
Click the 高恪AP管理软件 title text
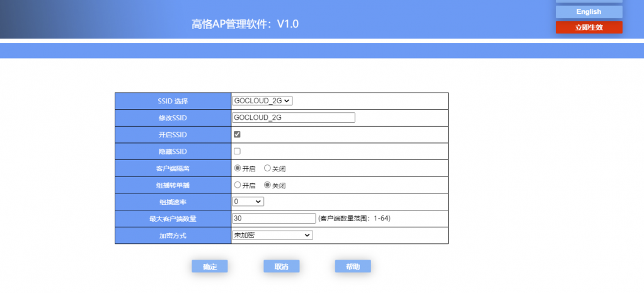(x=245, y=25)
